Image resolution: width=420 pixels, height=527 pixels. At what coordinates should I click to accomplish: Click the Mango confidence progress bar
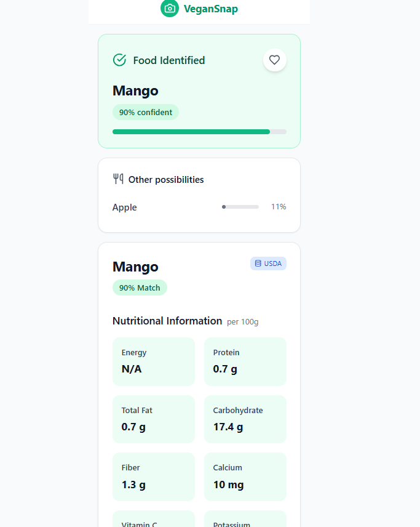click(x=199, y=132)
